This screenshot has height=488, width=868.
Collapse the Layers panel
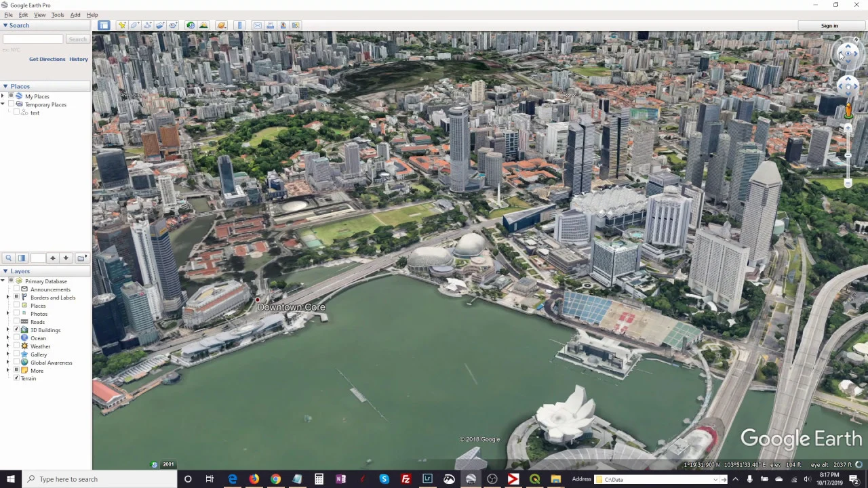[5, 272]
